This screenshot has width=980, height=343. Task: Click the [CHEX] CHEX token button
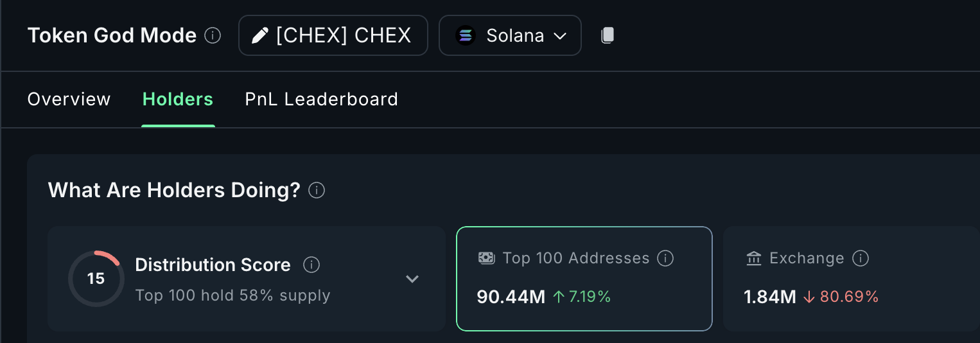pos(333,35)
